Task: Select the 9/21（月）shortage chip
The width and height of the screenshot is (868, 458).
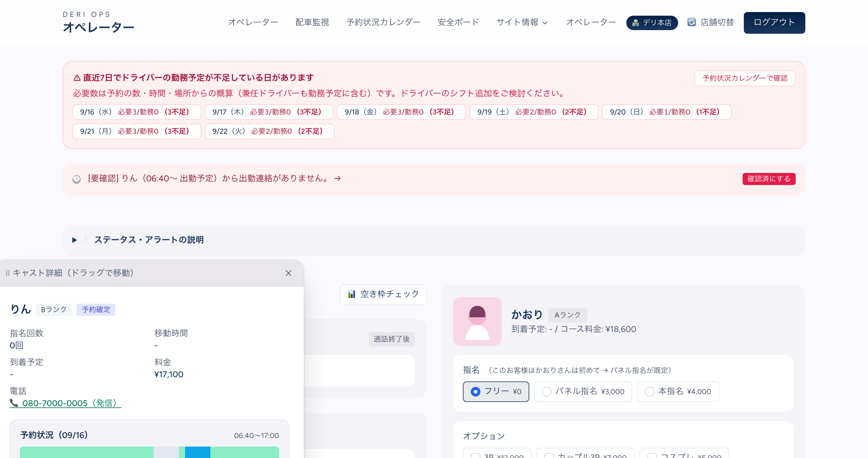Action: point(137,131)
